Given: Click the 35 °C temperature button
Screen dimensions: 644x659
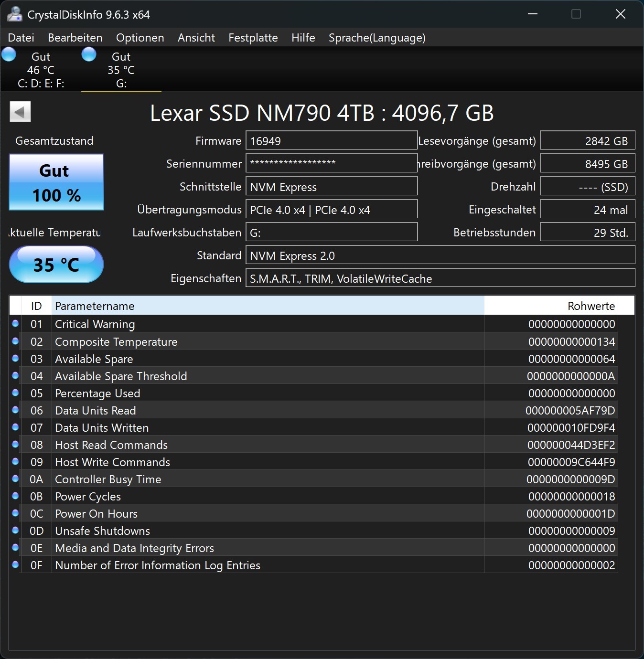Looking at the screenshot, I should [x=56, y=264].
